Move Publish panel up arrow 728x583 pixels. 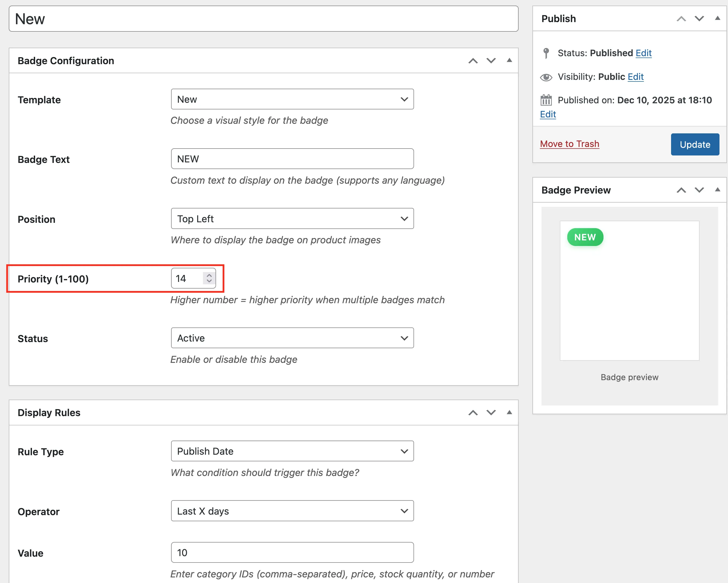681,19
